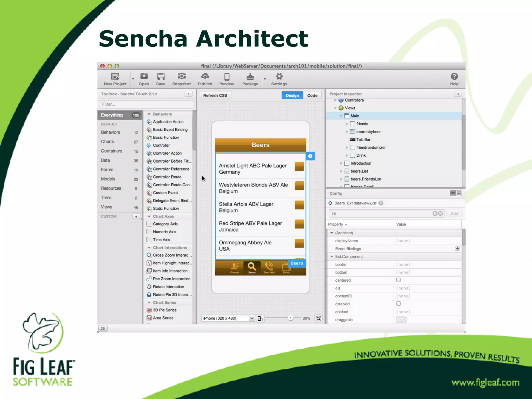Add a custom category with plus button

coord(136,216)
